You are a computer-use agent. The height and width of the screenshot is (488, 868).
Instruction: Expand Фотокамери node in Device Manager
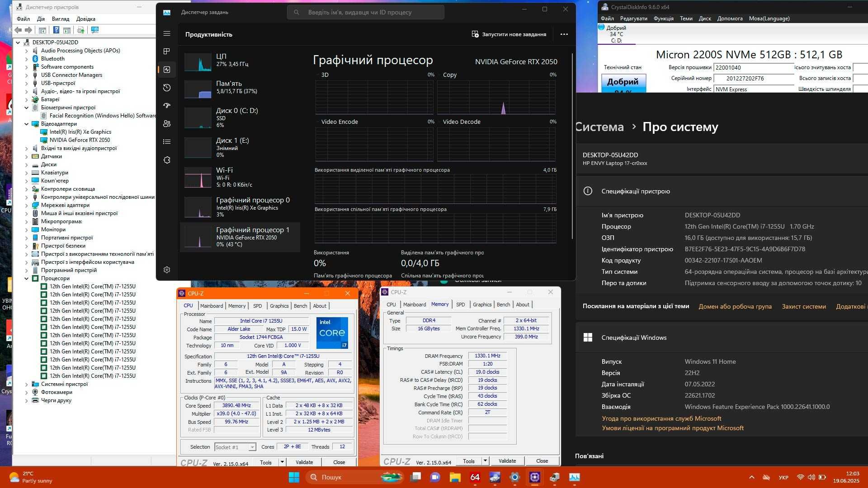pos(26,392)
